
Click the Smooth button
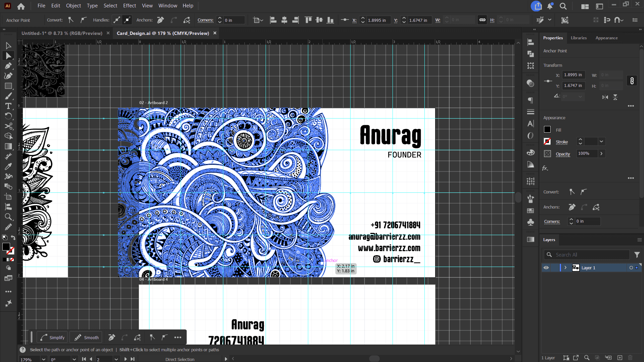click(87, 337)
